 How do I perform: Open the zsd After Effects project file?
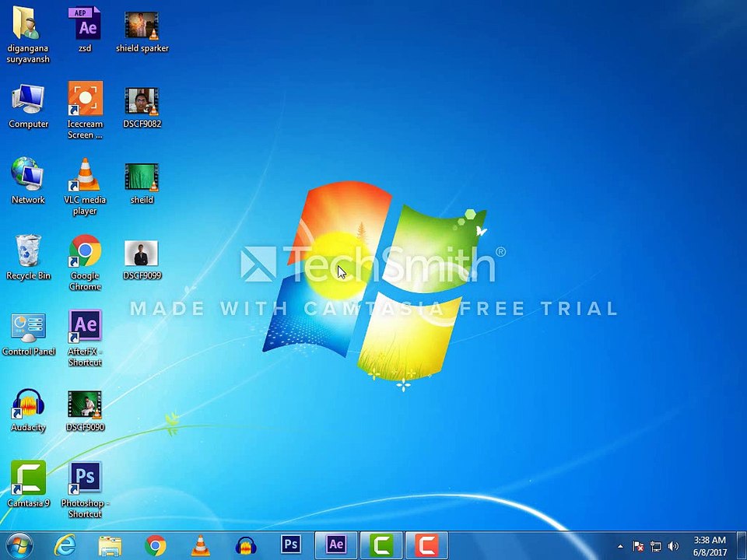85,30
